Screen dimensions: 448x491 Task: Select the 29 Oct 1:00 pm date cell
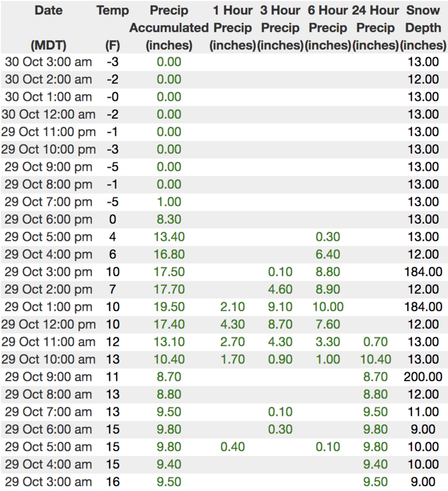[x=48, y=307]
